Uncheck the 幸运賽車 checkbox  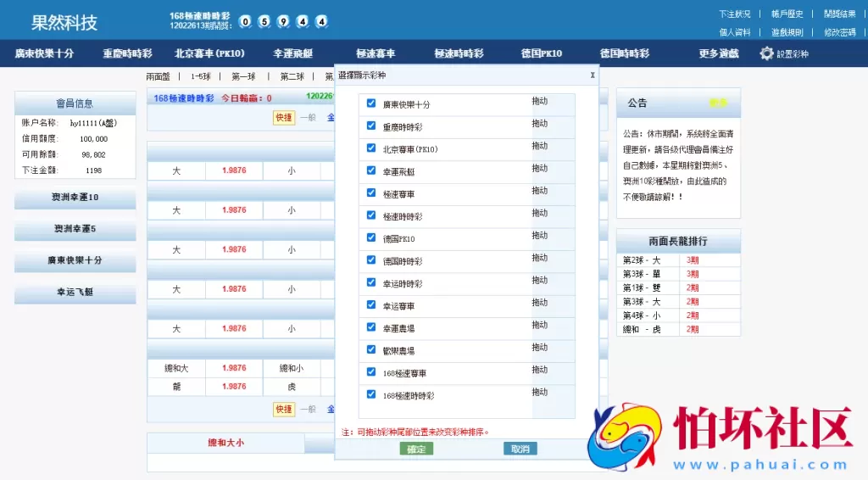click(x=371, y=304)
